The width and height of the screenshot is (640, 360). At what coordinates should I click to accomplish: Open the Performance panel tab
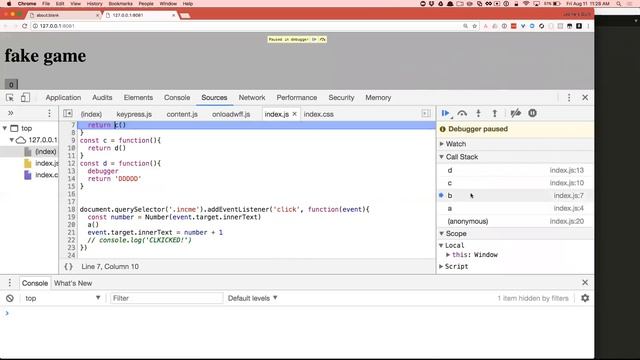click(297, 98)
